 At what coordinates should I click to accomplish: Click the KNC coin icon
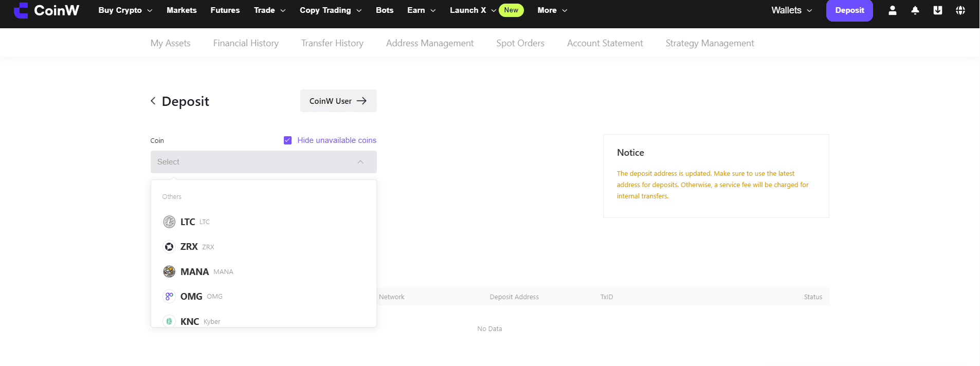tap(169, 321)
